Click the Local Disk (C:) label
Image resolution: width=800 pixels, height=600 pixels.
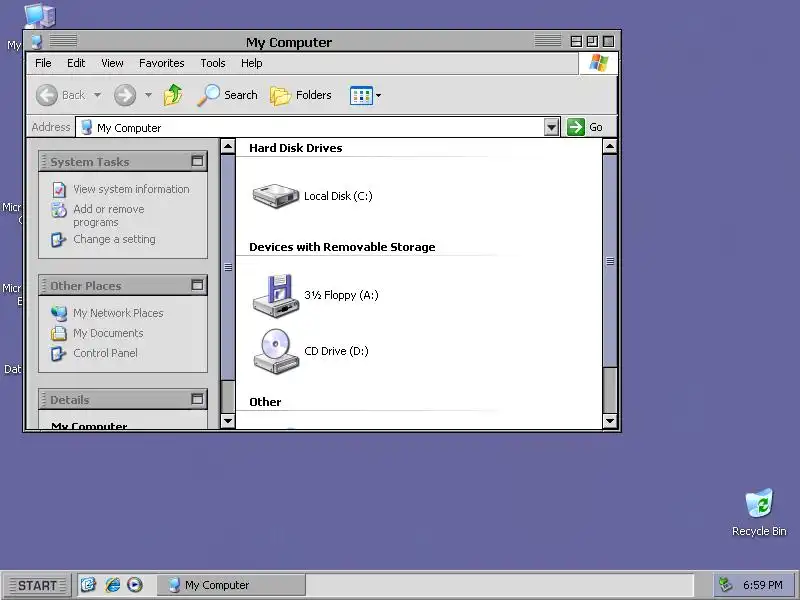tap(338, 196)
